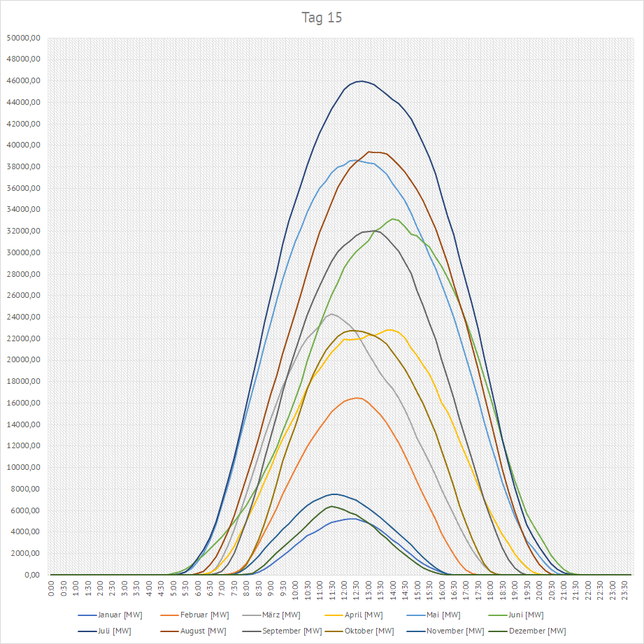
Task: Select the 24000,00 y-axis label
Action: click(x=23, y=317)
